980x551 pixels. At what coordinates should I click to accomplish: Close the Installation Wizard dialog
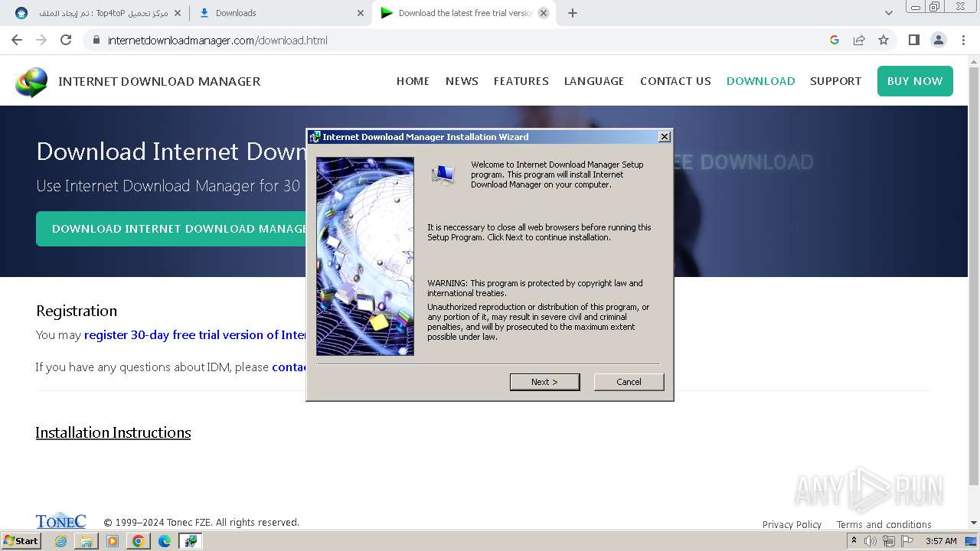pos(665,137)
